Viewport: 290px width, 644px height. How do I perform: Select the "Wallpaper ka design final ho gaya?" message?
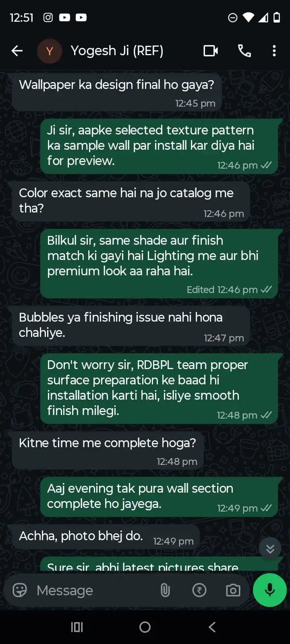(117, 92)
